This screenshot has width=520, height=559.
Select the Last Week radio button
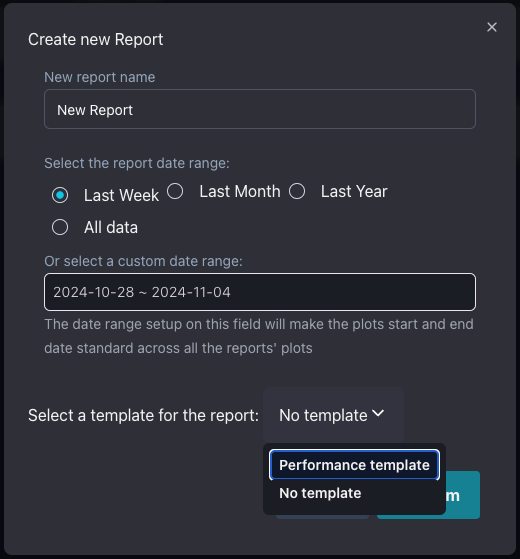60,195
